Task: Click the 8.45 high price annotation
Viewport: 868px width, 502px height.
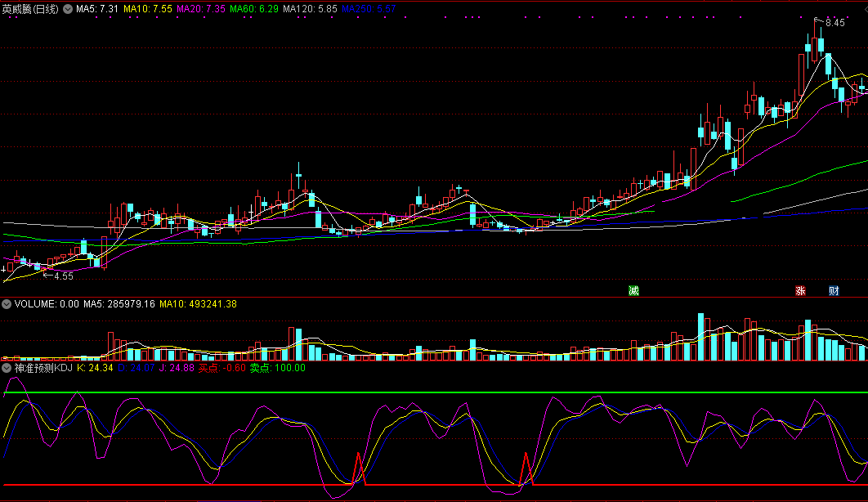Action: tap(834, 23)
